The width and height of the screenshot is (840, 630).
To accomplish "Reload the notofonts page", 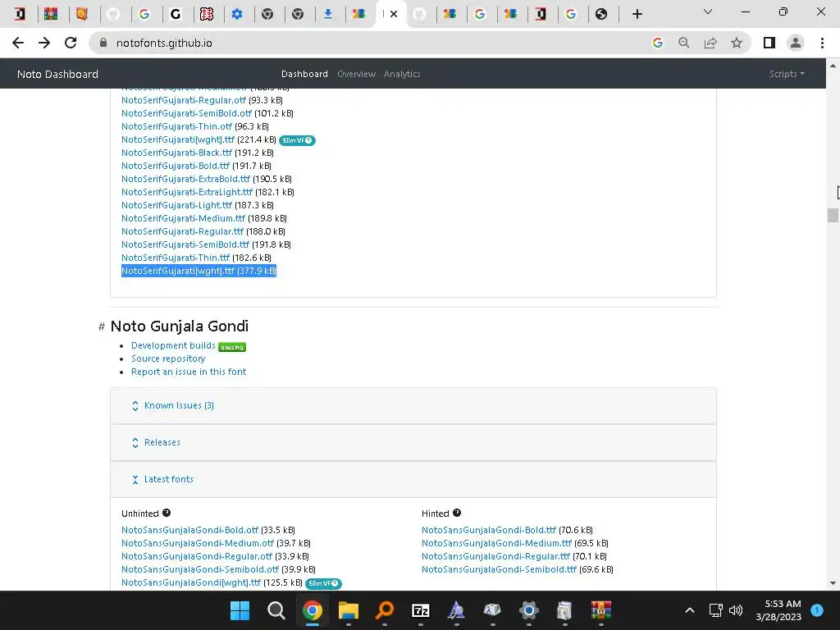I will [x=71, y=43].
